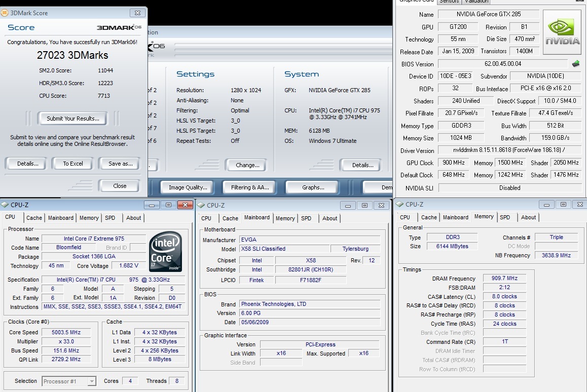Click the Intel Core i7 logo badge

point(165,251)
